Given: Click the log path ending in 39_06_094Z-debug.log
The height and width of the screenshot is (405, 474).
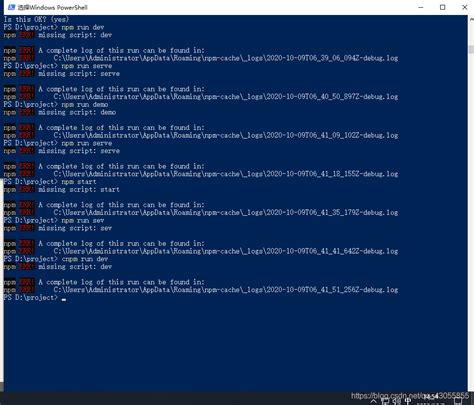Looking at the screenshot, I should (226, 58).
